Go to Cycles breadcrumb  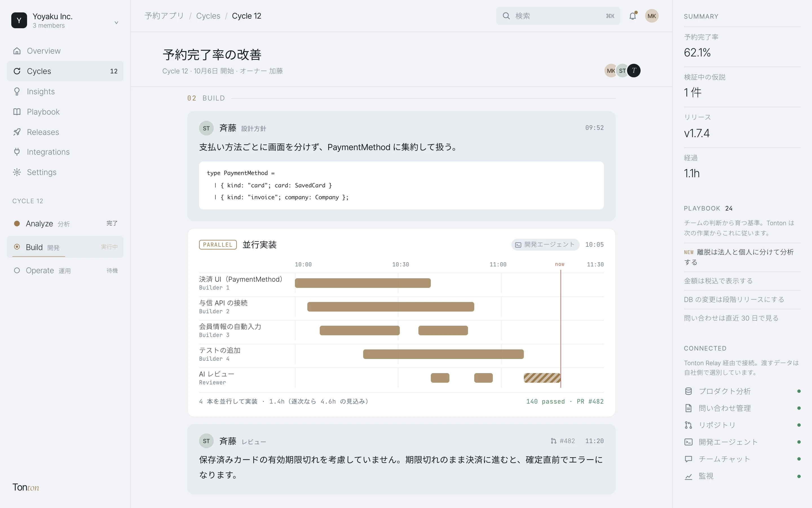208,16
